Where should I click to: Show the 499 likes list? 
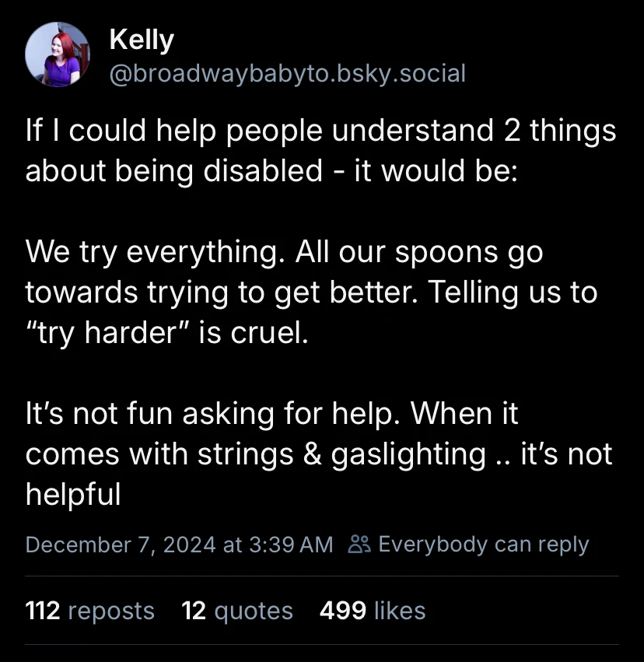point(373,611)
